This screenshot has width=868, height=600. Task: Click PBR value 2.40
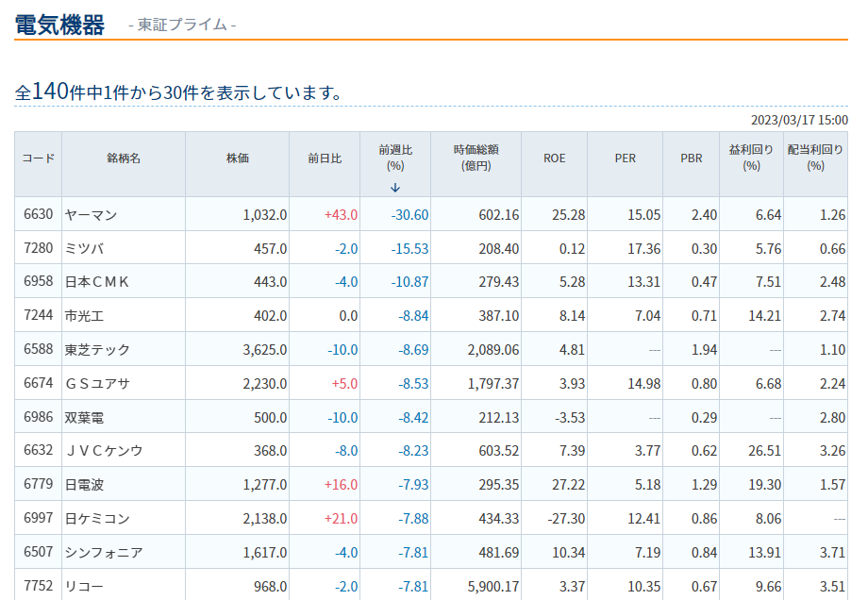704,215
